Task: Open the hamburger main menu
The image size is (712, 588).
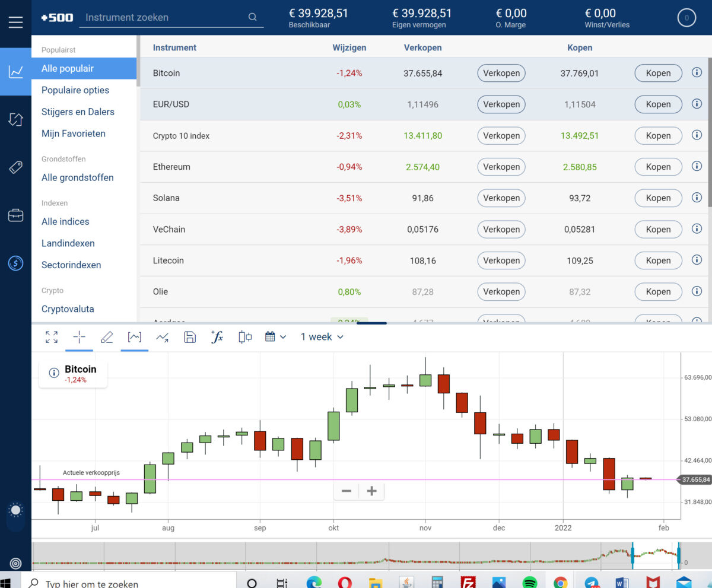Action: [x=15, y=22]
